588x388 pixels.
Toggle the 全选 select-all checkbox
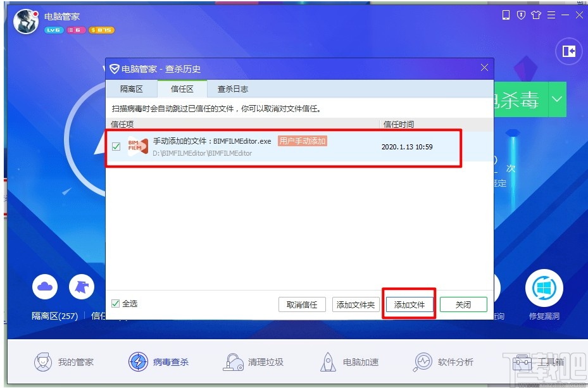pyautogui.click(x=115, y=304)
